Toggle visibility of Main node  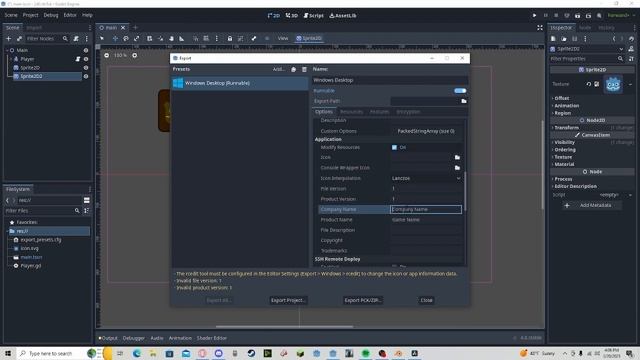tap(86, 50)
